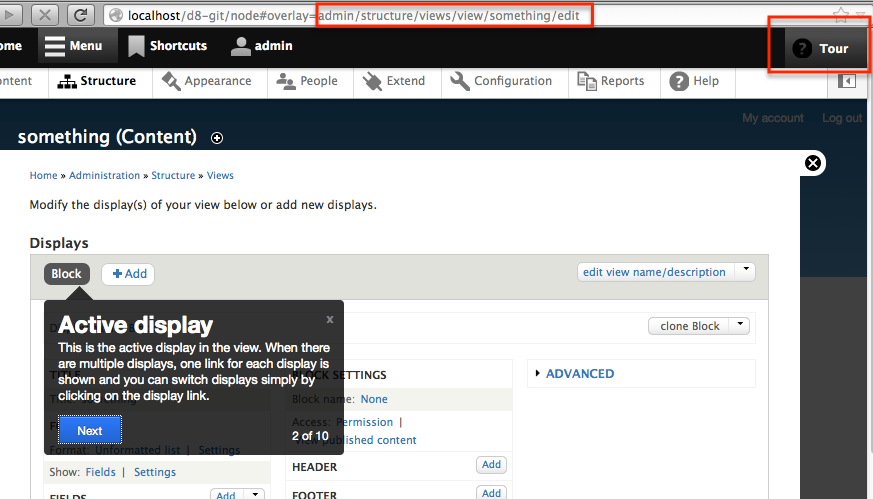Close the tour tip with x

pyautogui.click(x=330, y=319)
